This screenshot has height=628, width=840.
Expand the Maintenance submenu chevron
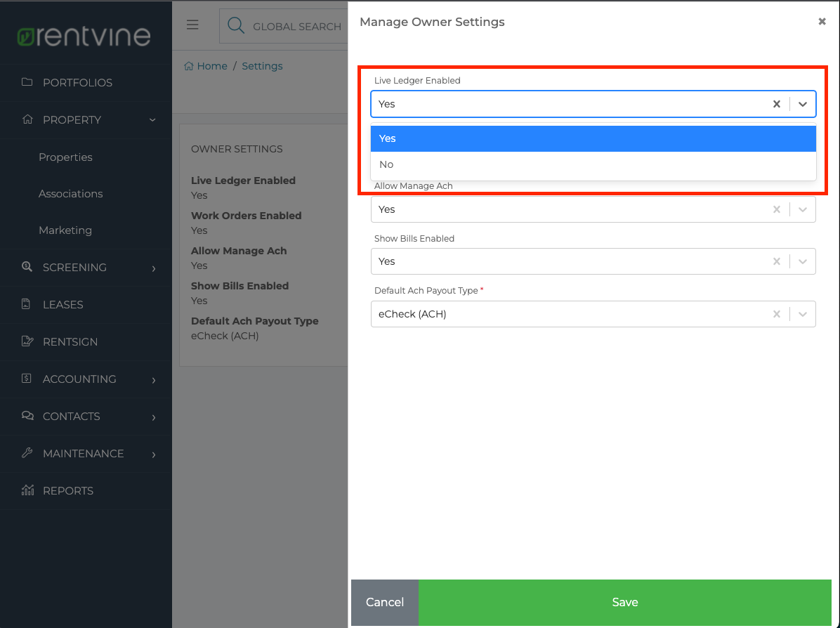click(154, 454)
